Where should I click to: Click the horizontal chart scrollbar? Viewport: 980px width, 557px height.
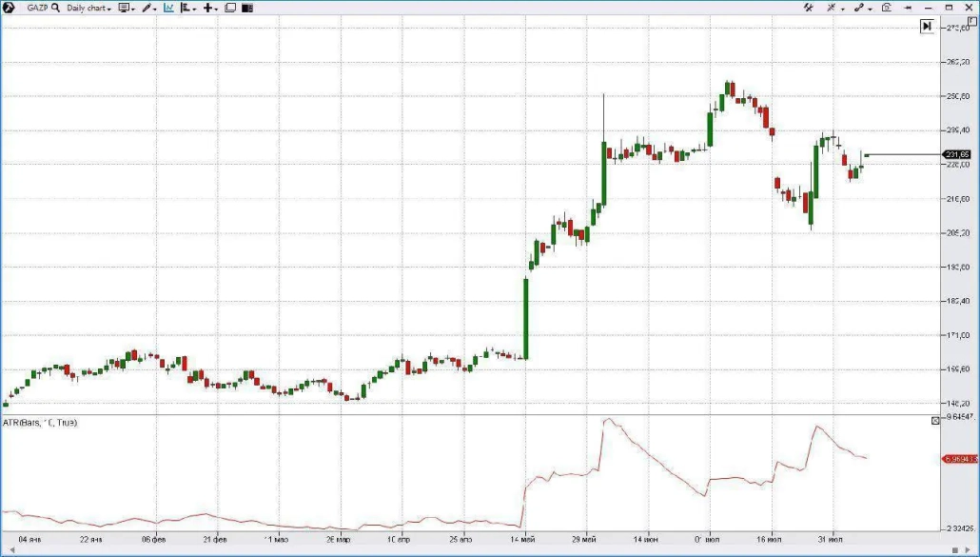click(x=476, y=549)
